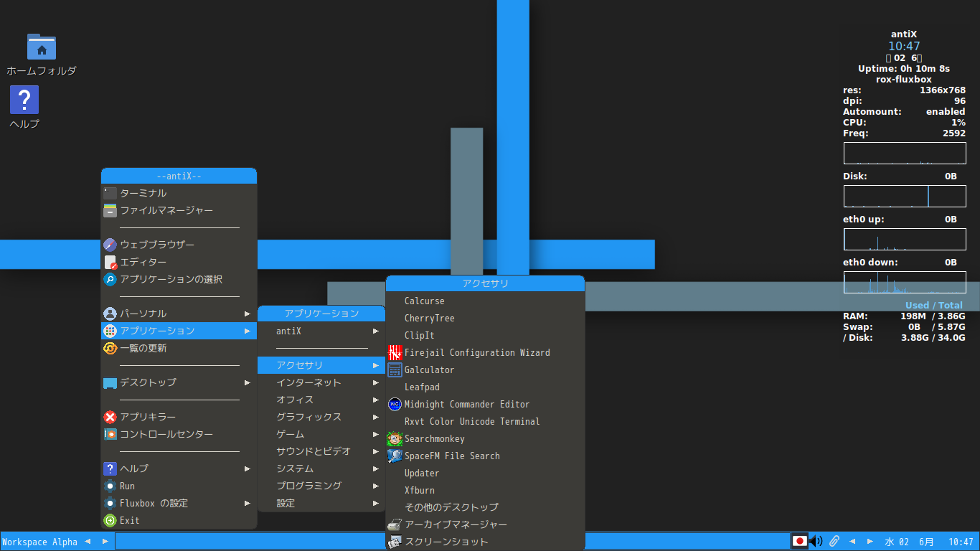This screenshot has height=551, width=980.
Task: Launch CherryTree from the menu
Action: point(485,318)
